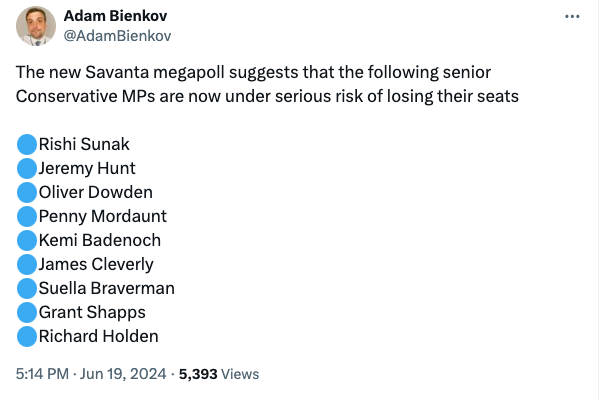Click the blue circle beside Kemi Badenoch
The width and height of the screenshot is (599, 400).
[27, 241]
